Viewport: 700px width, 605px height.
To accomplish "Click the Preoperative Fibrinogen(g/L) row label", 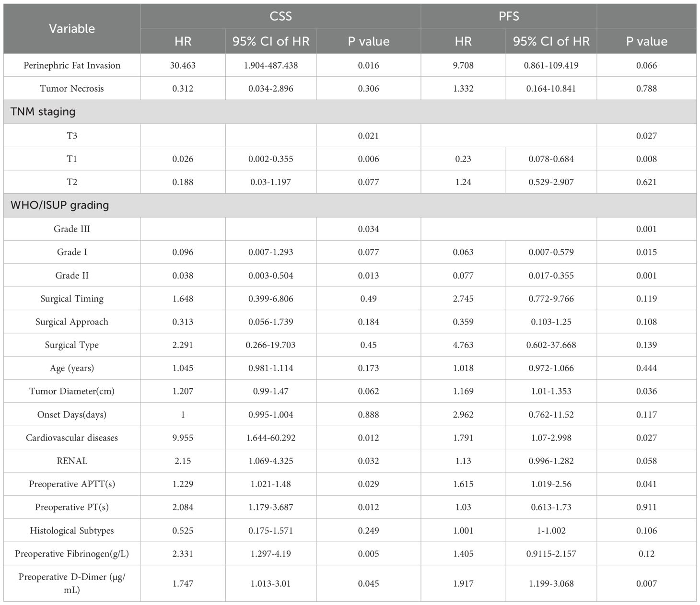I will click(x=72, y=554).
